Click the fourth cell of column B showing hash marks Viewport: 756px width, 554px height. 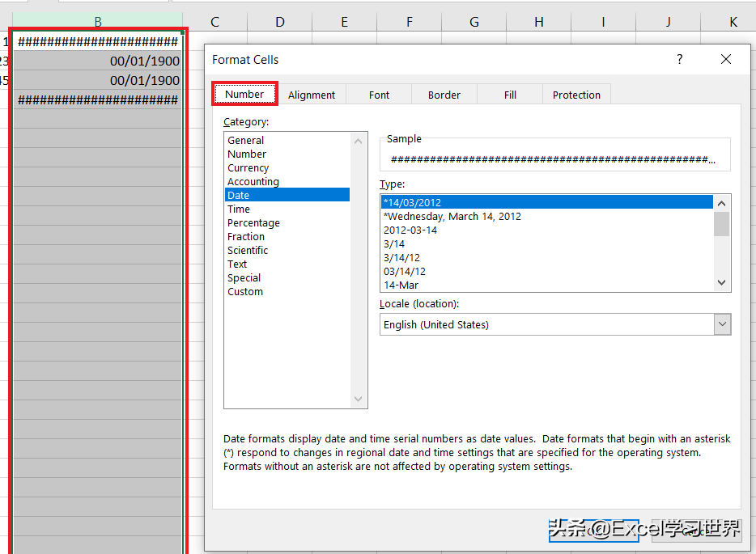[98, 99]
